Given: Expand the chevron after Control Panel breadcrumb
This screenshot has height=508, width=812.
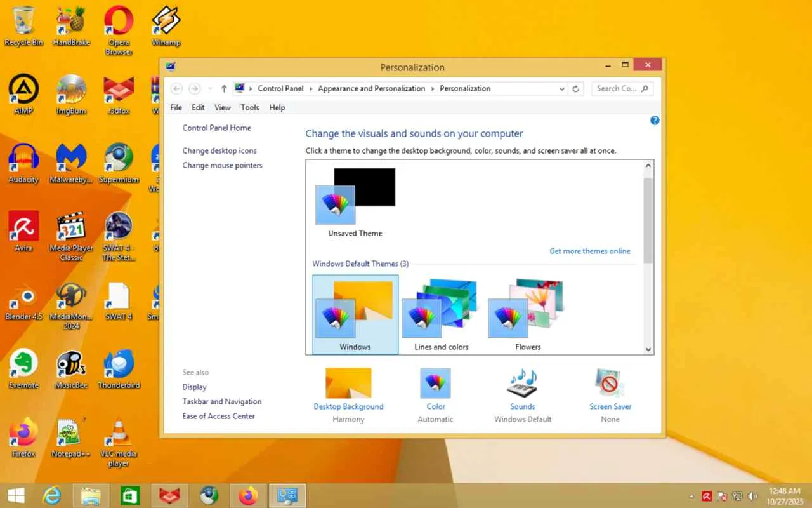Looking at the screenshot, I should tap(311, 89).
